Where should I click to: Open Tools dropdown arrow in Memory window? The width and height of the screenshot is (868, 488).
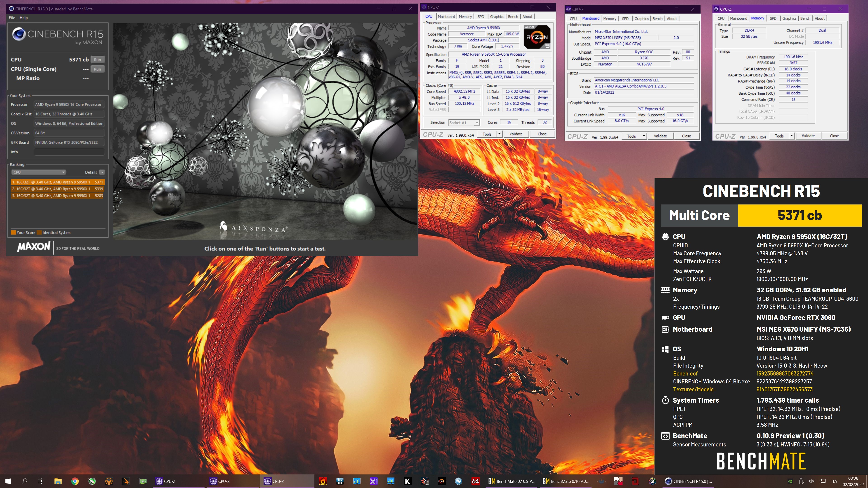click(792, 136)
